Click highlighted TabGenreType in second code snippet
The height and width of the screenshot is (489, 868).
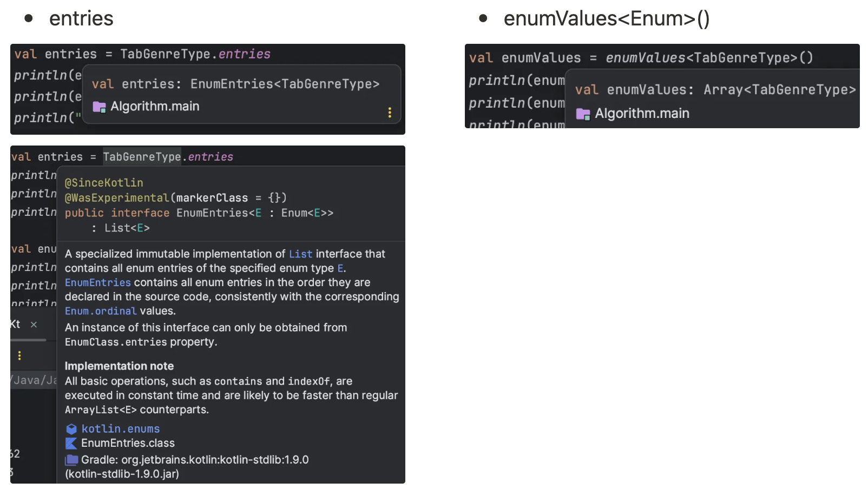click(142, 157)
